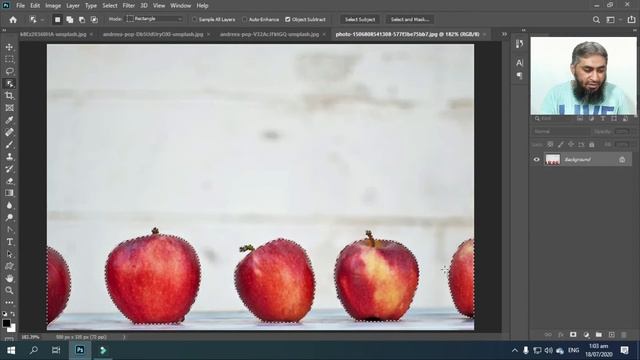
Task: Hide the Background layer with eye icon
Action: (x=536, y=160)
